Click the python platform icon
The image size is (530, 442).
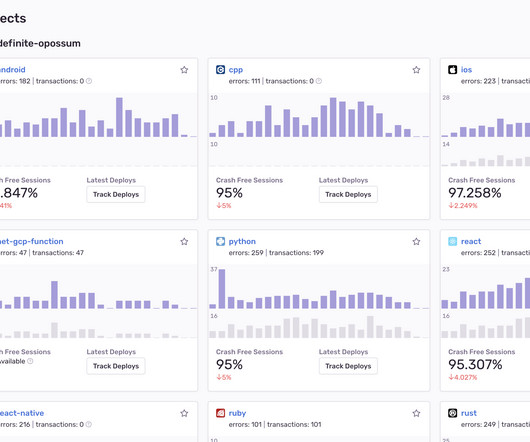click(x=220, y=241)
